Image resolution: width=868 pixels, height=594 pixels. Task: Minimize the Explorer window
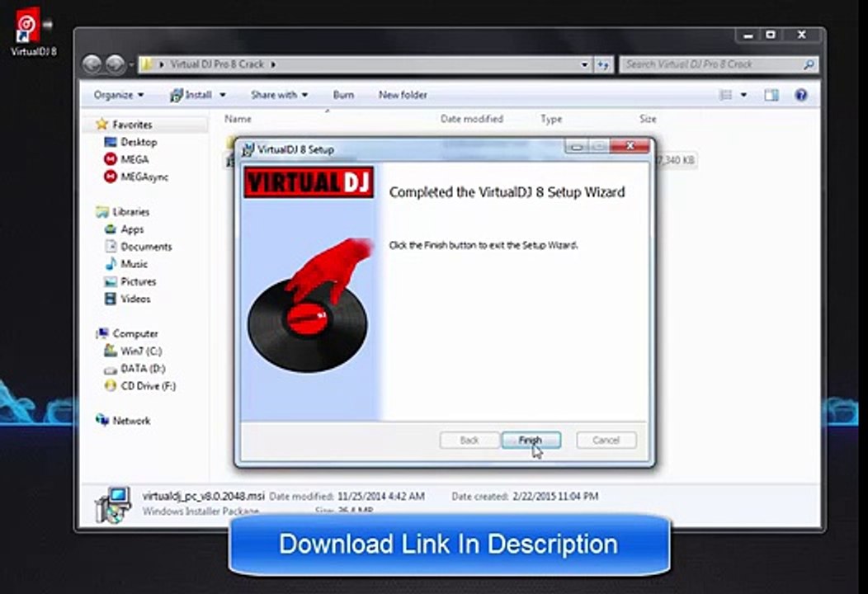tap(748, 35)
